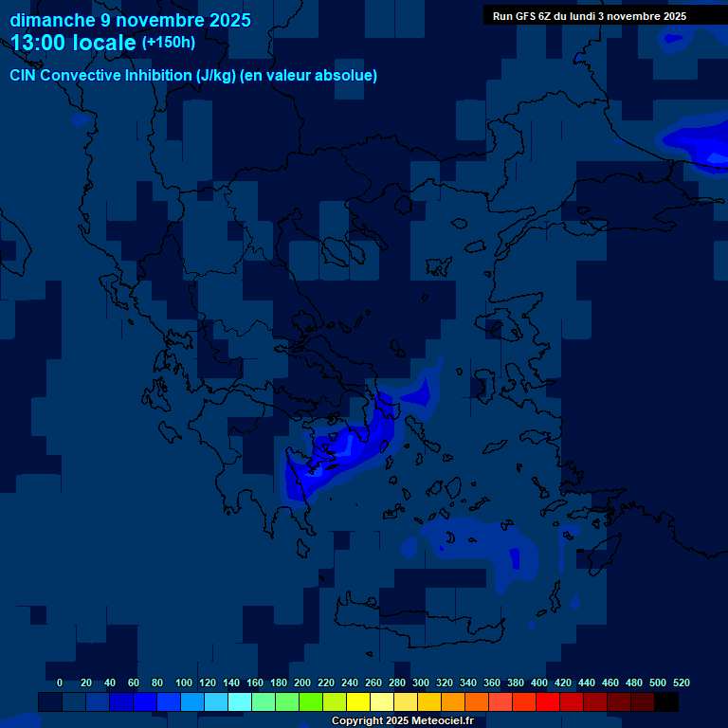This screenshot has width=728, height=728.
Task: Click the yellow legend swatch near 240
Action: 358,702
